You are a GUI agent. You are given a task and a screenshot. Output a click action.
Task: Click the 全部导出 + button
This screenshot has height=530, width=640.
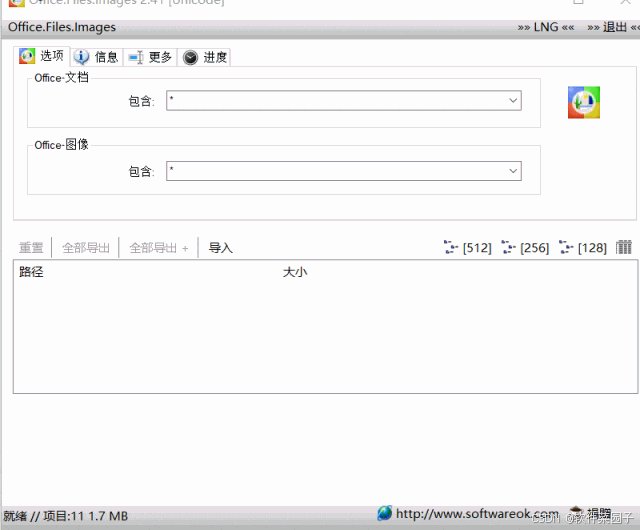pos(159,248)
